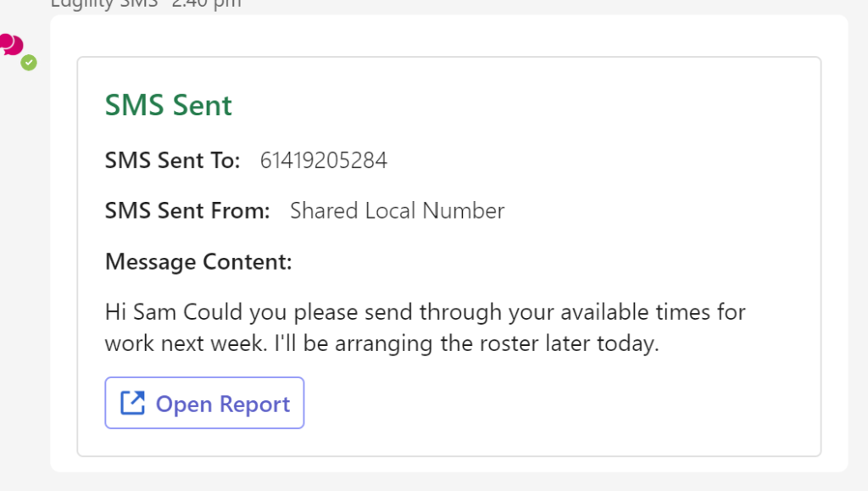Click the Message Content label
This screenshot has width=868, height=491.
(198, 261)
